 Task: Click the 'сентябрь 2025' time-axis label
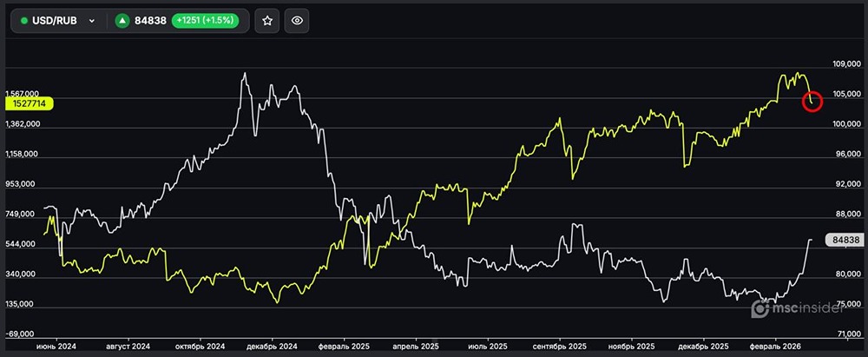click(x=560, y=347)
